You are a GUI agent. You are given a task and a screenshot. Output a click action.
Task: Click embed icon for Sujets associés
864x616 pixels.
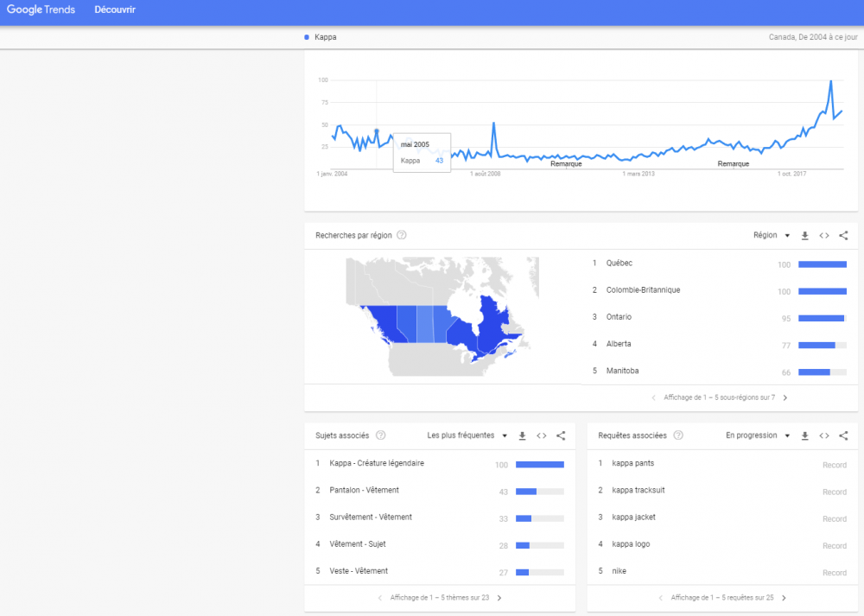point(542,436)
